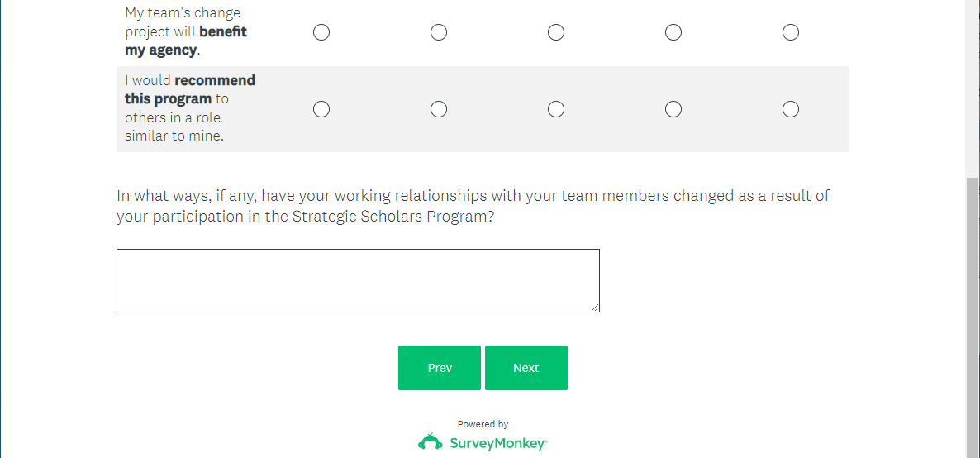Screen dimensions: 980x458
Task: Click the text area resize handle
Action: (x=595, y=308)
